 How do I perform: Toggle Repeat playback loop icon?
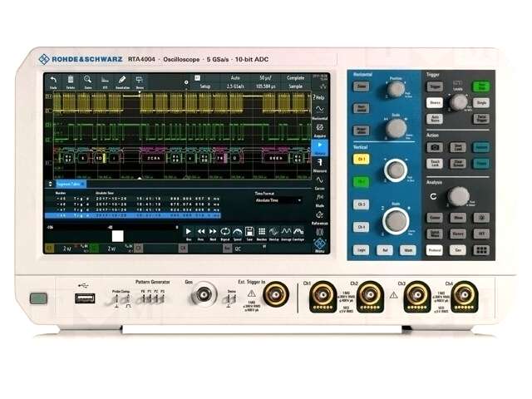[x=225, y=232]
